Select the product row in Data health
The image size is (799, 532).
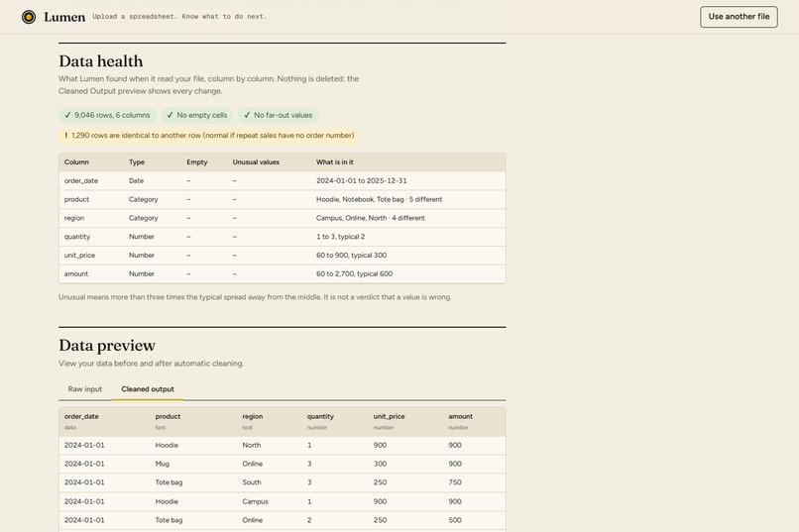[x=283, y=199]
